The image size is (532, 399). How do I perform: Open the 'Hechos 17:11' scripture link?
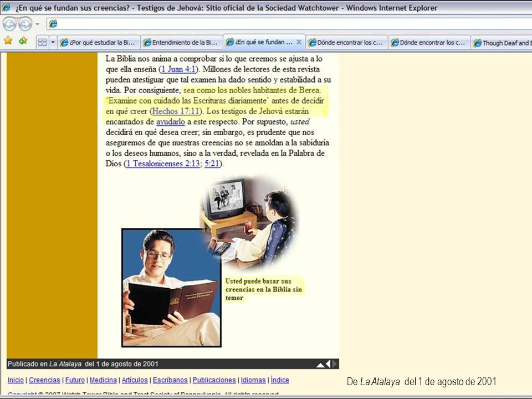[176, 111]
